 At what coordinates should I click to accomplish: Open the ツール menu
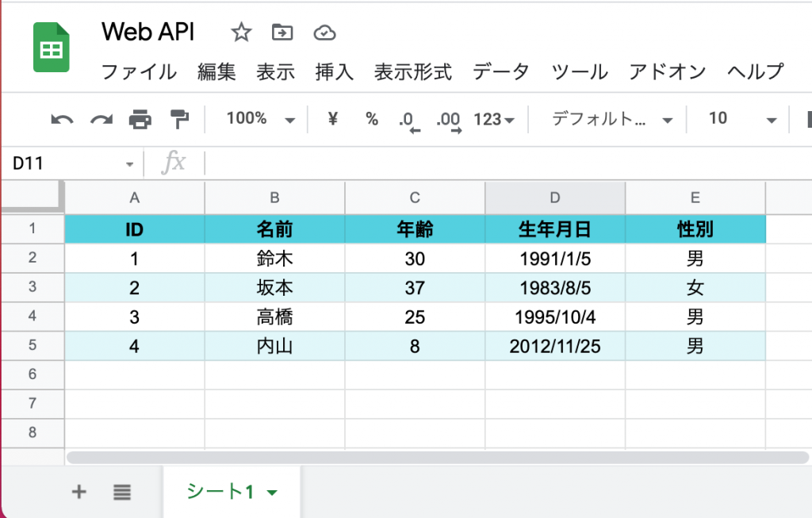(x=580, y=71)
